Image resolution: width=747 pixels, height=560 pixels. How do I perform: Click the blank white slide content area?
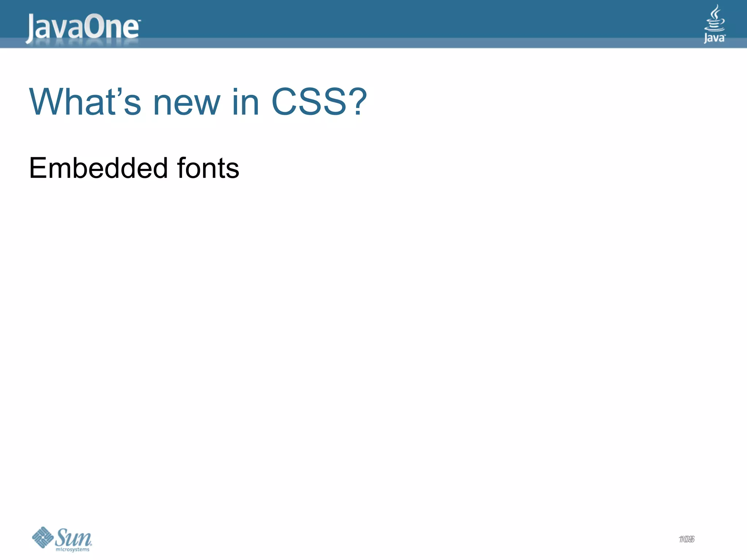373,346
